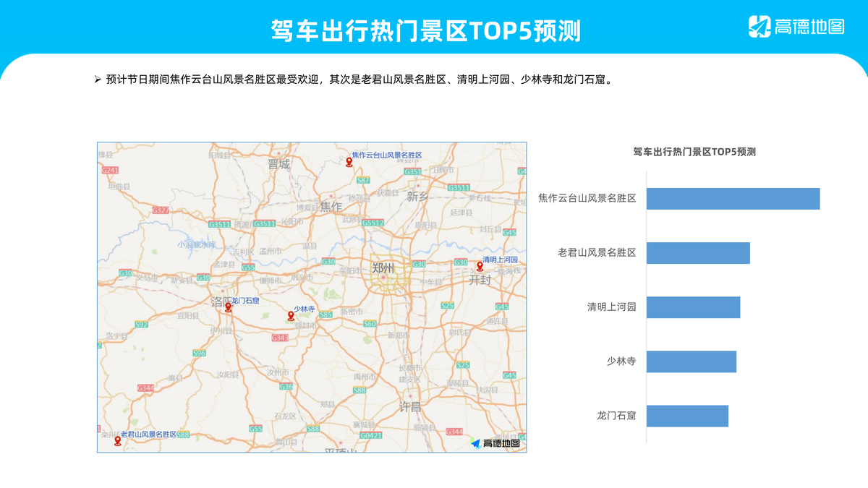Click the chart axis label 老君山风景名胜区

click(597, 252)
